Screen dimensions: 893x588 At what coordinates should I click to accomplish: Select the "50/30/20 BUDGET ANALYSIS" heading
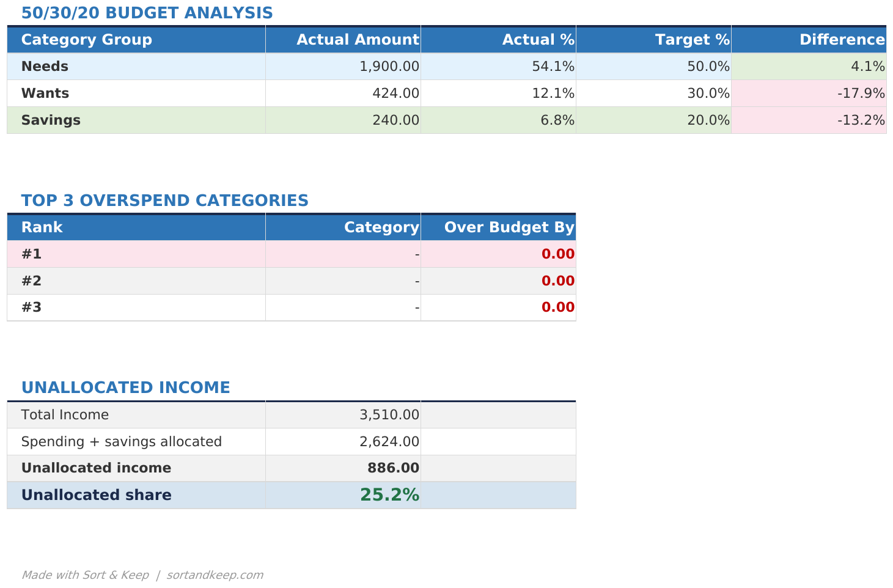click(147, 13)
